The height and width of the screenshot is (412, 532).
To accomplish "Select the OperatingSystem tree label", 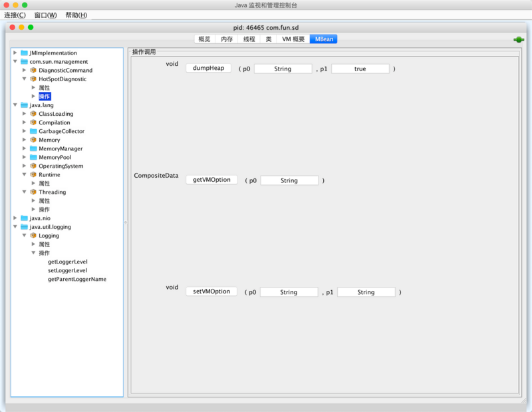I will [x=61, y=166].
